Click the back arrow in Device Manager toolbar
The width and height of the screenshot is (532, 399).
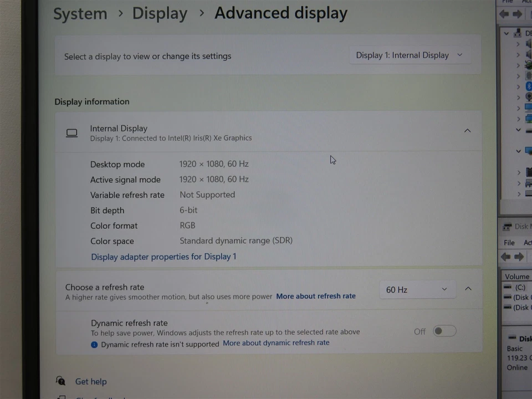click(x=504, y=14)
